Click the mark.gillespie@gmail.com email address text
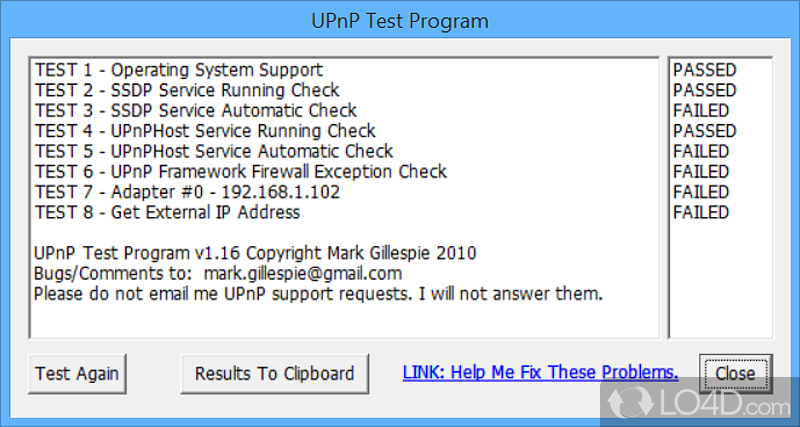Image resolution: width=800 pixels, height=427 pixels. [316, 273]
